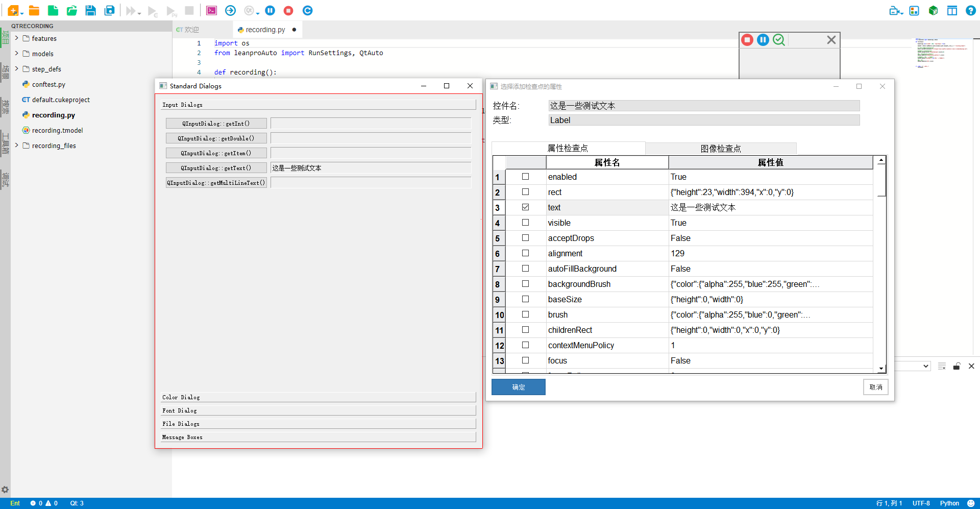Click the run script play icon with C
The width and height of the screenshot is (980, 509).
click(x=152, y=11)
